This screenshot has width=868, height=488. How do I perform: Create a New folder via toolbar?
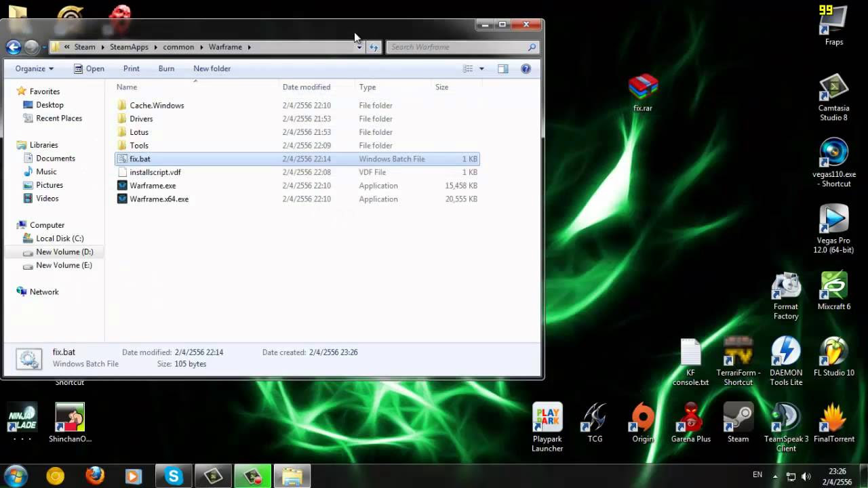coord(212,68)
